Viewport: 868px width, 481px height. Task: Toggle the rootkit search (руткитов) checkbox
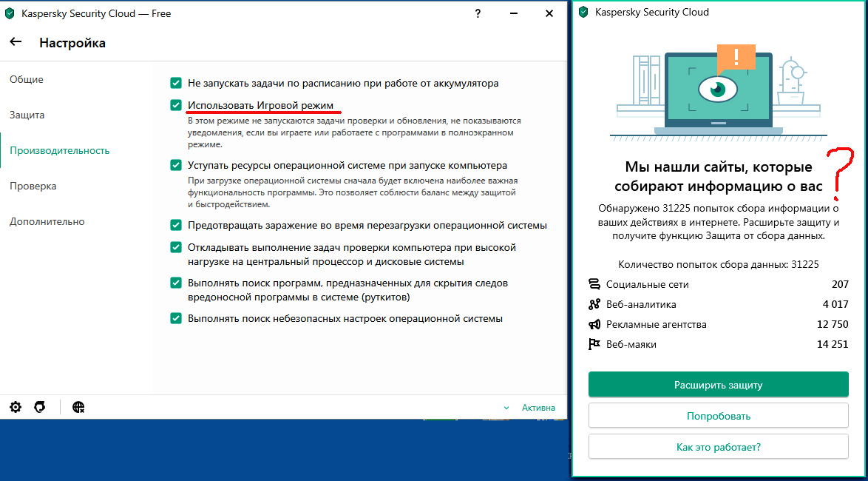point(176,283)
